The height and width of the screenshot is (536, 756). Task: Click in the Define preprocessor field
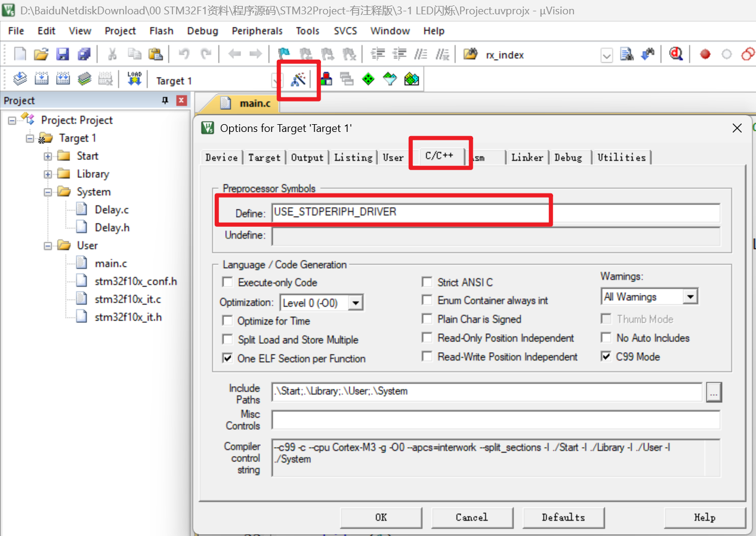(496, 212)
